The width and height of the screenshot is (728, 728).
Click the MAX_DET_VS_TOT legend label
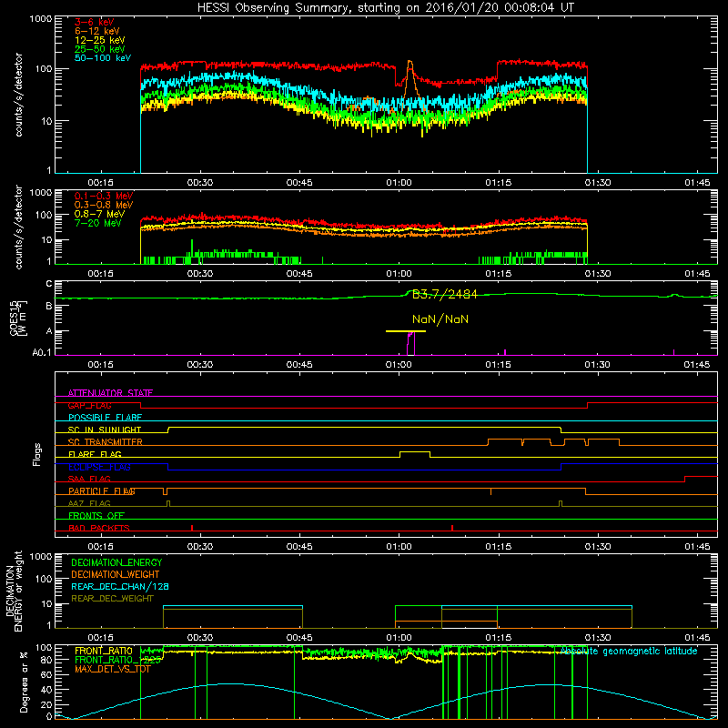coord(112,669)
